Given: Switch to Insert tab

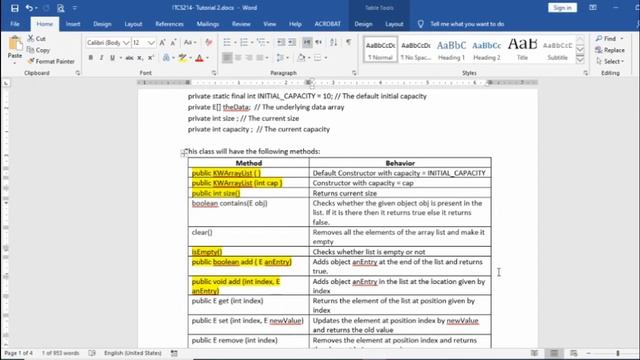Looking at the screenshot, I should click(x=73, y=24).
